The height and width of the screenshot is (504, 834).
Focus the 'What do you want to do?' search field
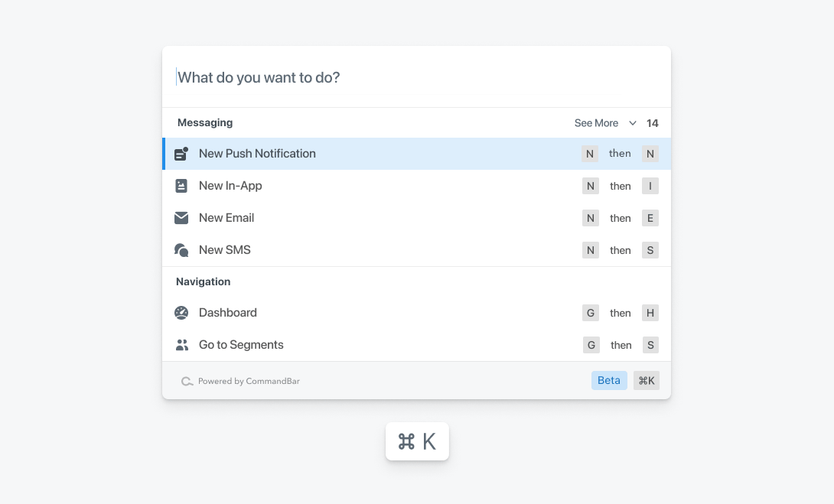[x=416, y=77]
